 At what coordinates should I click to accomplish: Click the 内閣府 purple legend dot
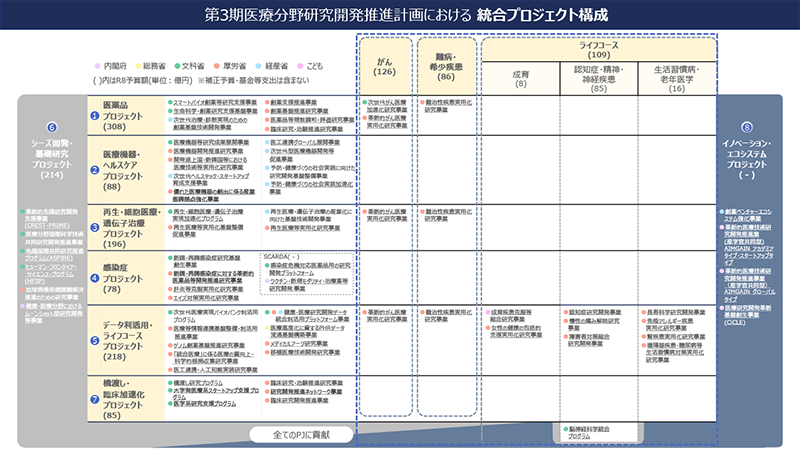click(x=97, y=66)
